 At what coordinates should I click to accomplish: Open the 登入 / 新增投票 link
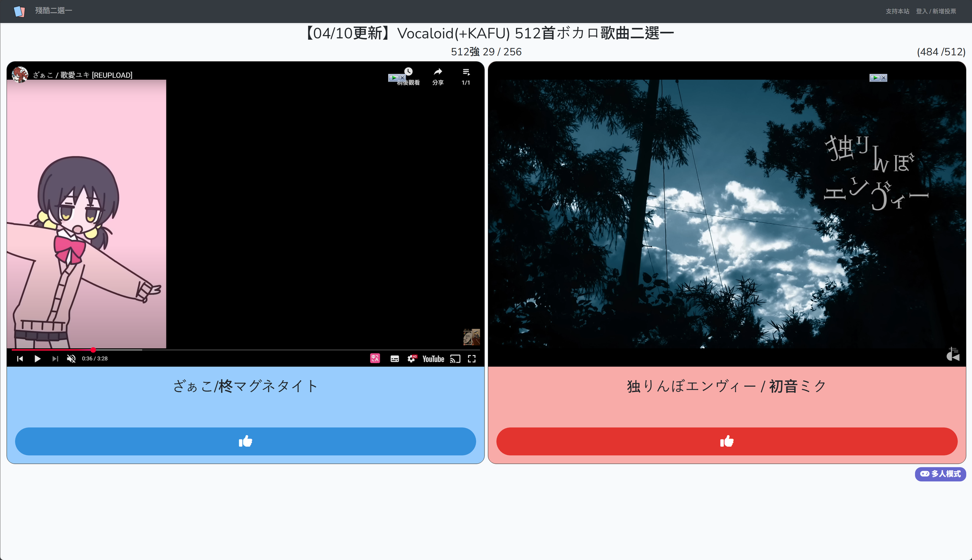[x=936, y=11]
